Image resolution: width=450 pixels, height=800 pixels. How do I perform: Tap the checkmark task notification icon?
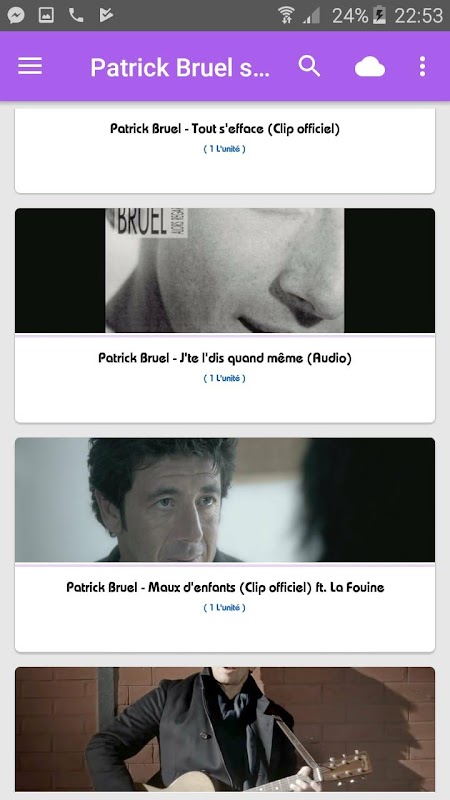106,15
